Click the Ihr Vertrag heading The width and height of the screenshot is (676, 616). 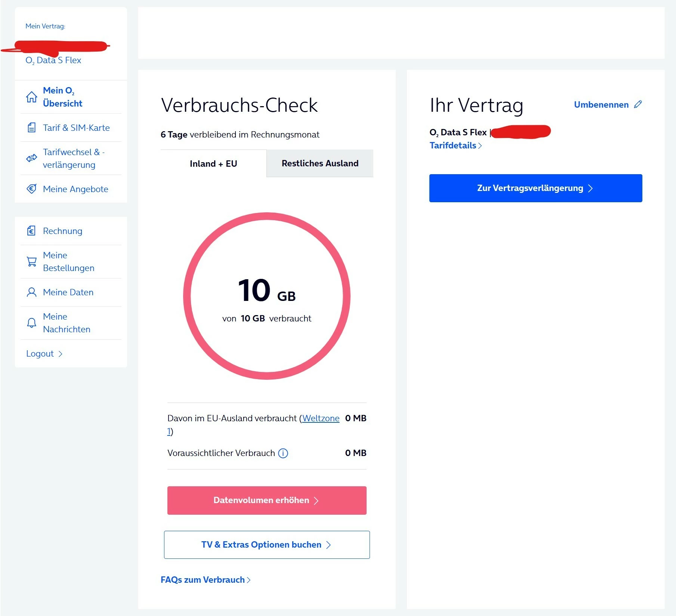click(476, 105)
